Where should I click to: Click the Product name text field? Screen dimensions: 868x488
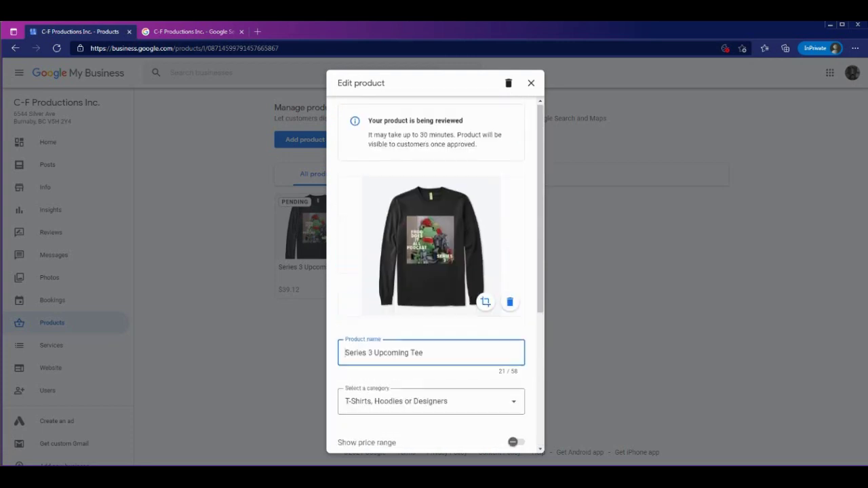[x=431, y=352]
